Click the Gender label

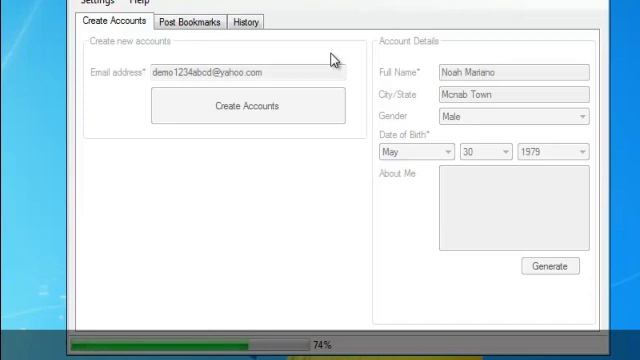tap(393, 116)
